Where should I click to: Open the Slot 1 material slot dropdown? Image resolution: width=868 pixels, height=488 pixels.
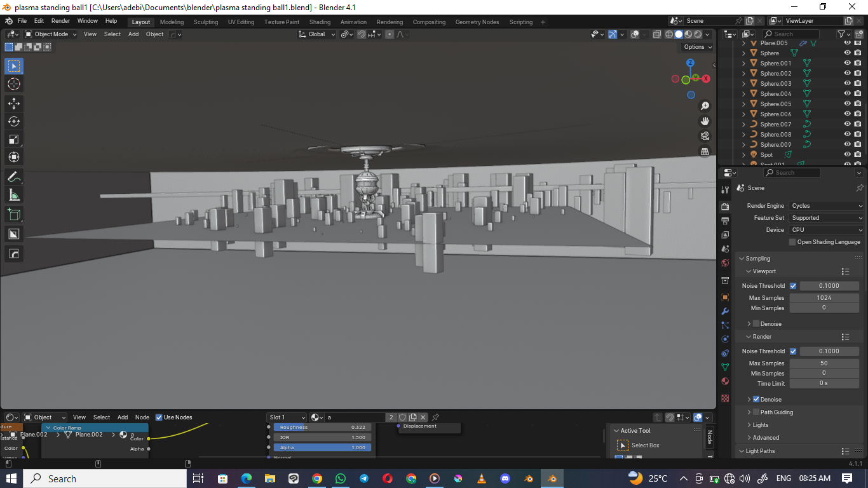287,417
